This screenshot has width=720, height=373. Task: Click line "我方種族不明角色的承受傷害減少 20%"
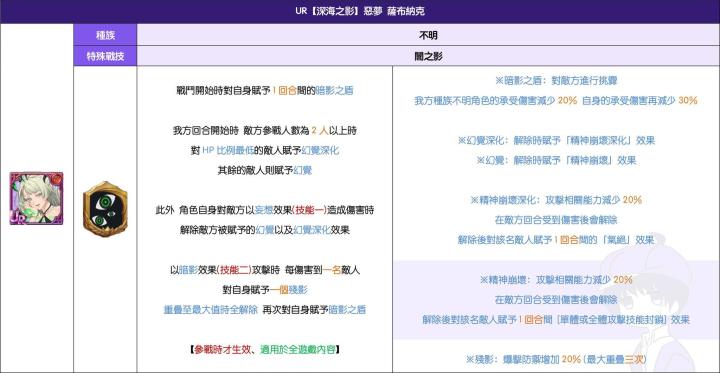pos(495,101)
